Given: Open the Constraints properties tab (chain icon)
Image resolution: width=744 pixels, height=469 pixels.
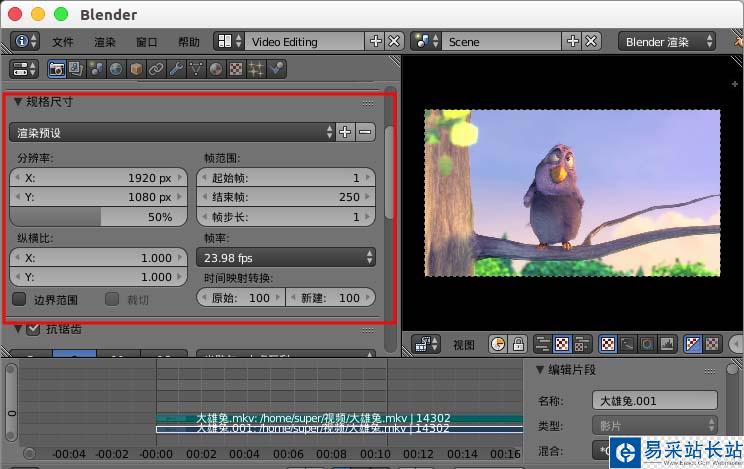Looking at the screenshot, I should point(156,69).
